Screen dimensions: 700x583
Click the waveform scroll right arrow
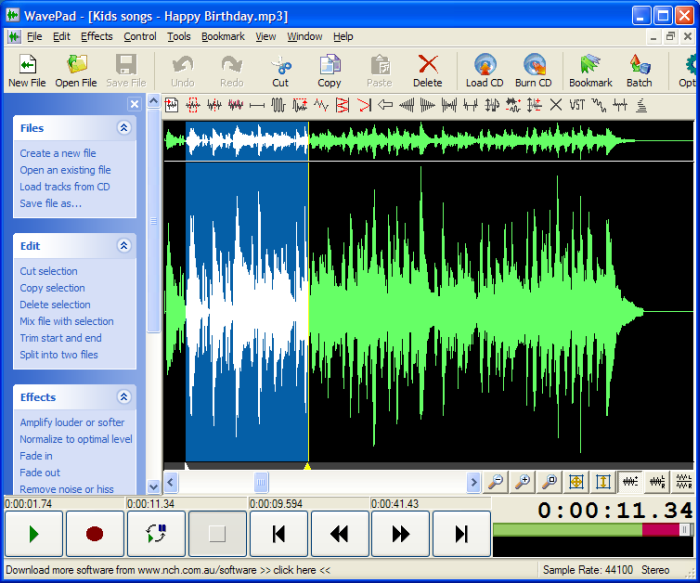coord(474,482)
